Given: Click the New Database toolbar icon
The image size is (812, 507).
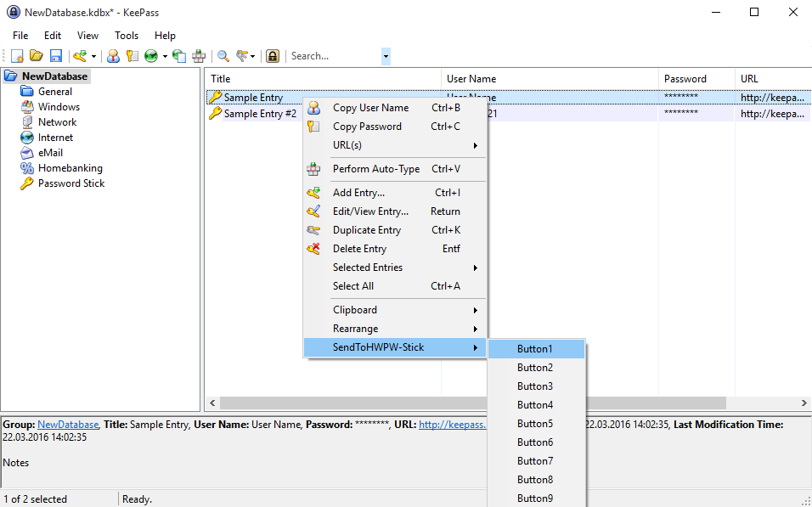Looking at the screenshot, I should tap(17, 56).
